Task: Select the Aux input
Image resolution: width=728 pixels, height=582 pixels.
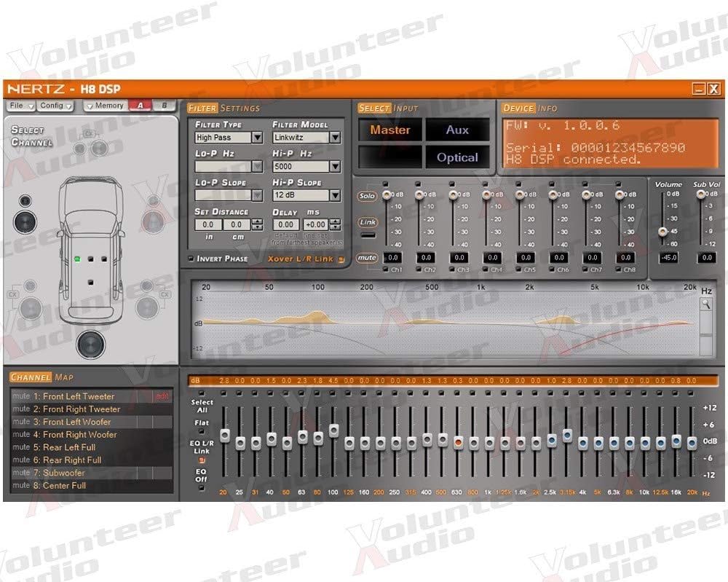Action: (457, 130)
